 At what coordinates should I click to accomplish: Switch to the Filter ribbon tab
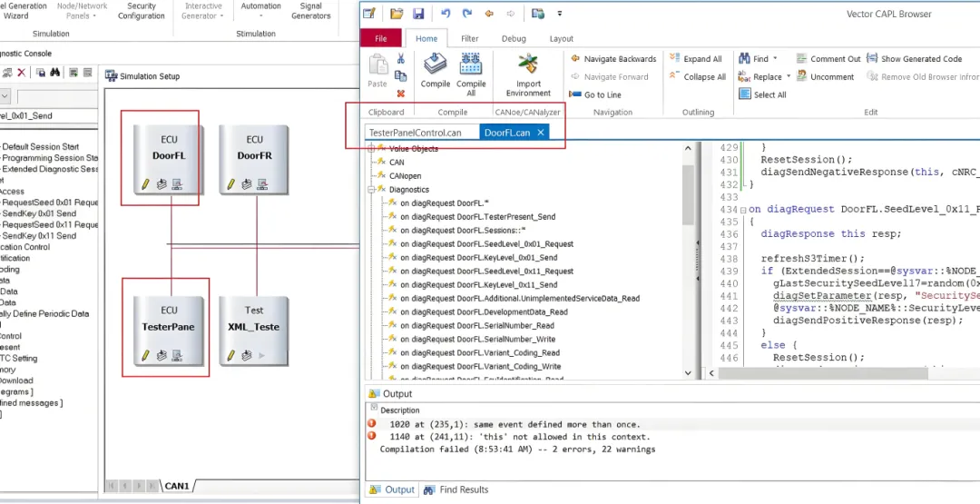pos(470,38)
